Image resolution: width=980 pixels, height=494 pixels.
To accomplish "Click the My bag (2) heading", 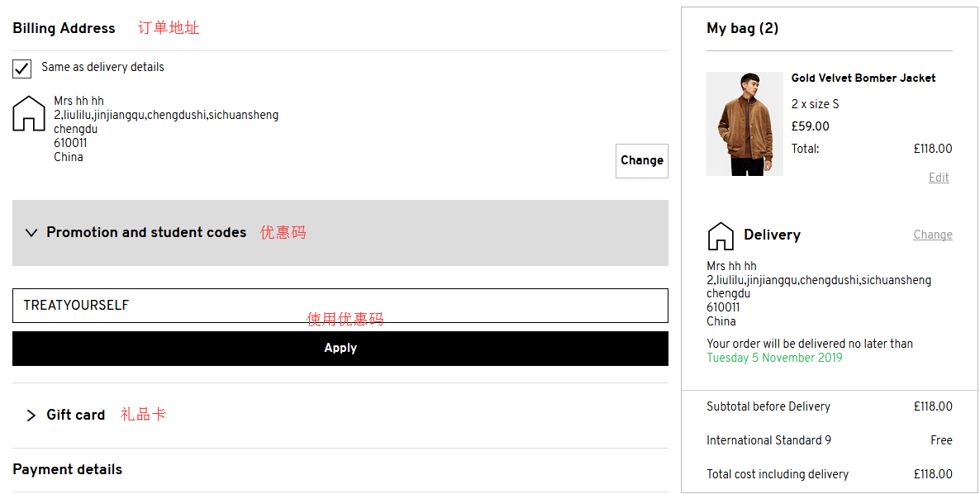I will tap(742, 28).
